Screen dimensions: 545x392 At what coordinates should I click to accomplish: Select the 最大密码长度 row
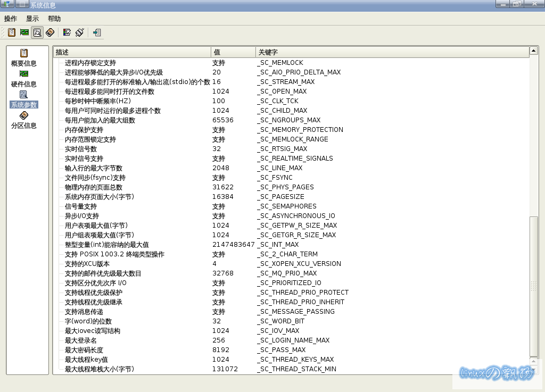84,350
